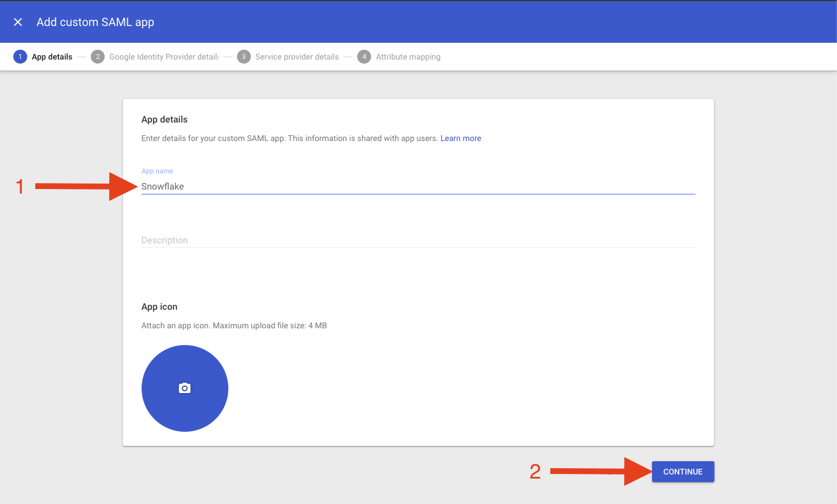Viewport: 837px width, 504px height.
Task: Click the step 2 number circle
Action: pos(98,57)
